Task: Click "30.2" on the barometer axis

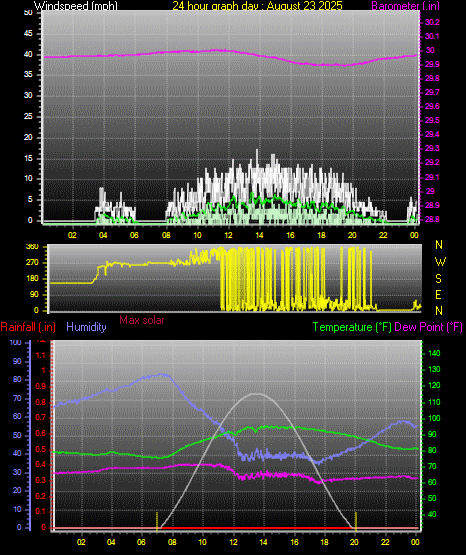Action: (432, 22)
